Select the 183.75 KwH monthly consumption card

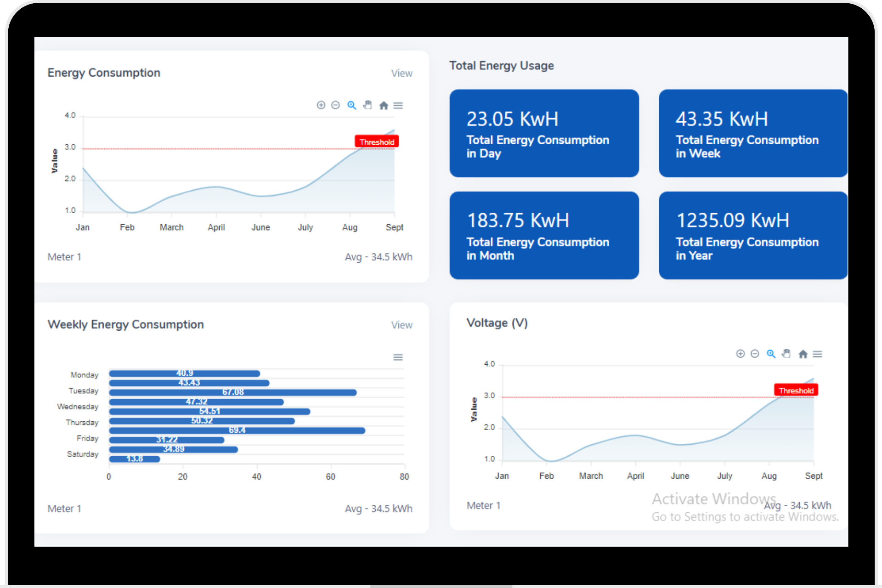pyautogui.click(x=544, y=235)
